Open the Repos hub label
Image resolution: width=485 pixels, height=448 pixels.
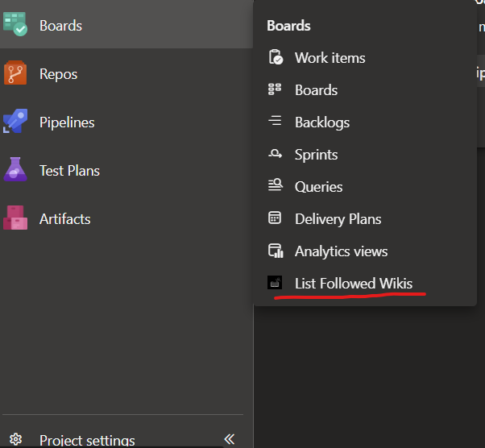[59, 74]
